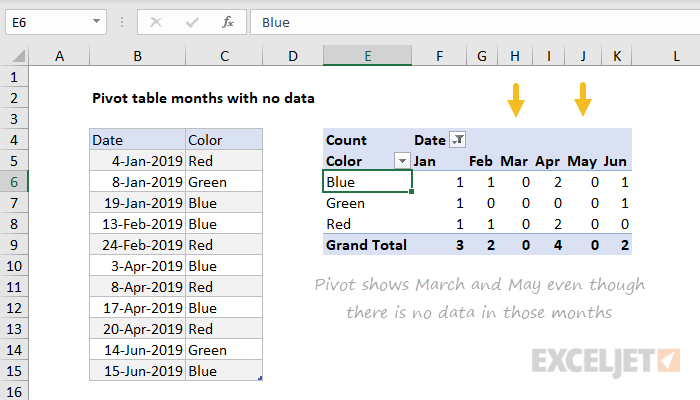700x400 pixels.
Task: Select column G header
Action: [482, 56]
